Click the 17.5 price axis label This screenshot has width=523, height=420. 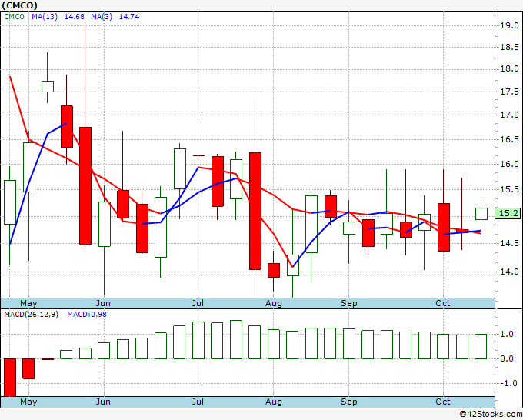click(509, 92)
